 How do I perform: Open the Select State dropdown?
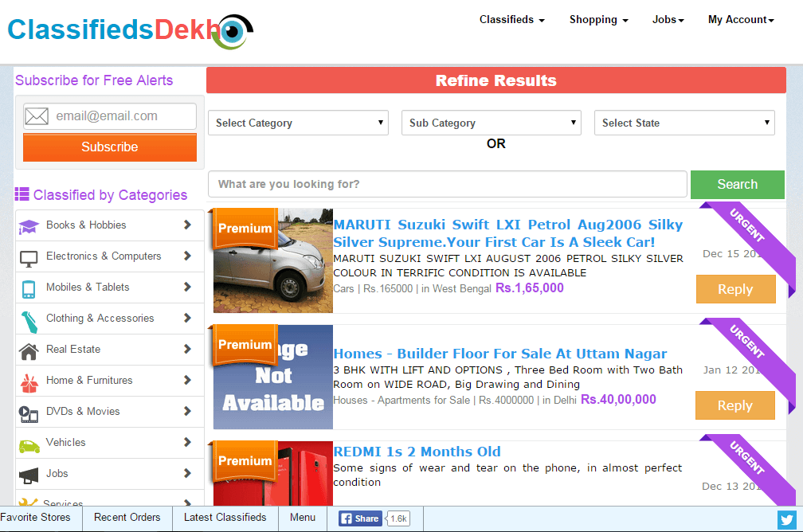click(x=684, y=123)
